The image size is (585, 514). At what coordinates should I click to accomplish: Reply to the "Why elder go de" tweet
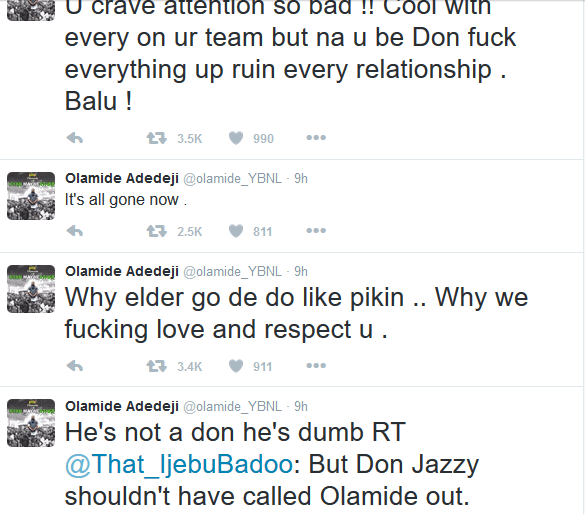pyautogui.click(x=75, y=366)
